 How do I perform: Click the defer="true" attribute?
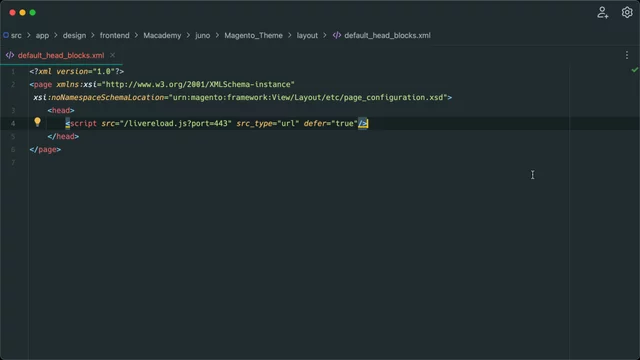click(331, 124)
